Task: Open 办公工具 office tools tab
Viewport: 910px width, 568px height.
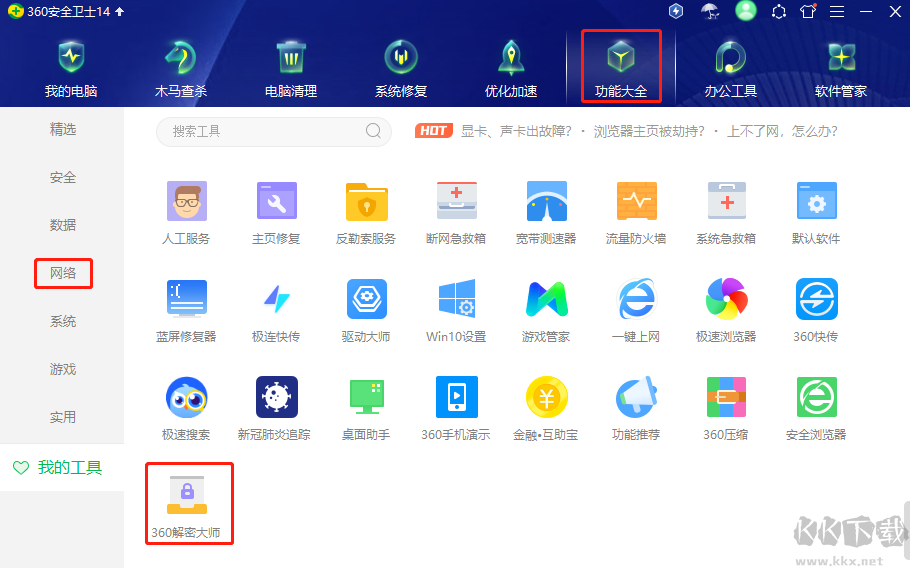Action: click(731, 70)
